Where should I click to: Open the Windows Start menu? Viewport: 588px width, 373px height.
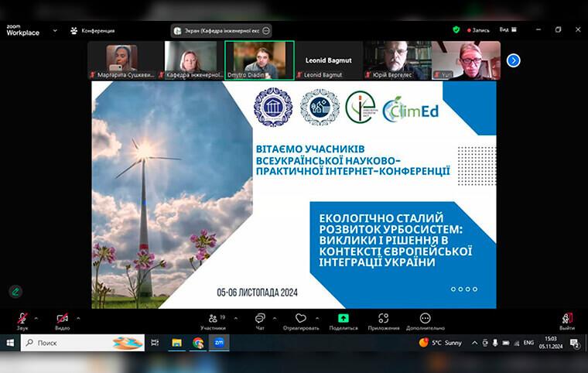tap(10, 343)
